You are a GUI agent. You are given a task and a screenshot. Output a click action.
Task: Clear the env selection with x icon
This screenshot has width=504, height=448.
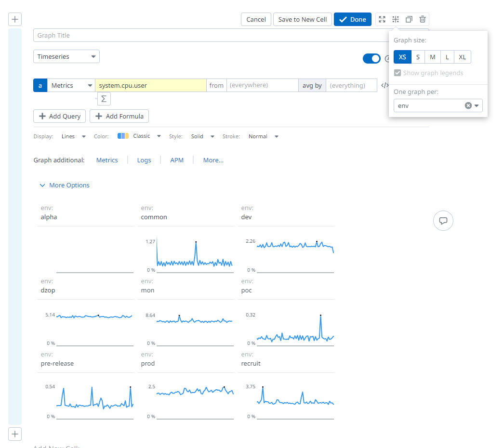click(468, 105)
